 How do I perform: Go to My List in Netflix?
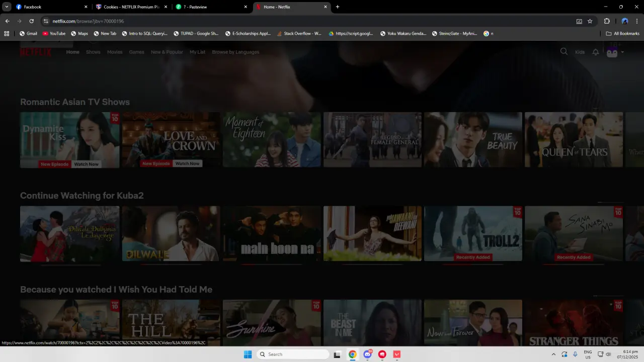pos(197,52)
